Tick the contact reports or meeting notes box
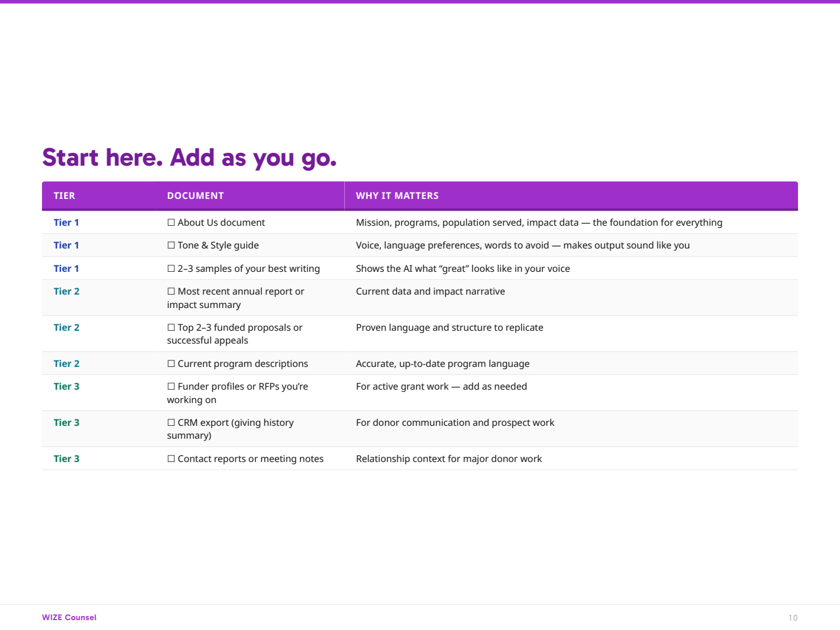Image resolution: width=840 pixels, height=630 pixels. pyautogui.click(x=171, y=459)
